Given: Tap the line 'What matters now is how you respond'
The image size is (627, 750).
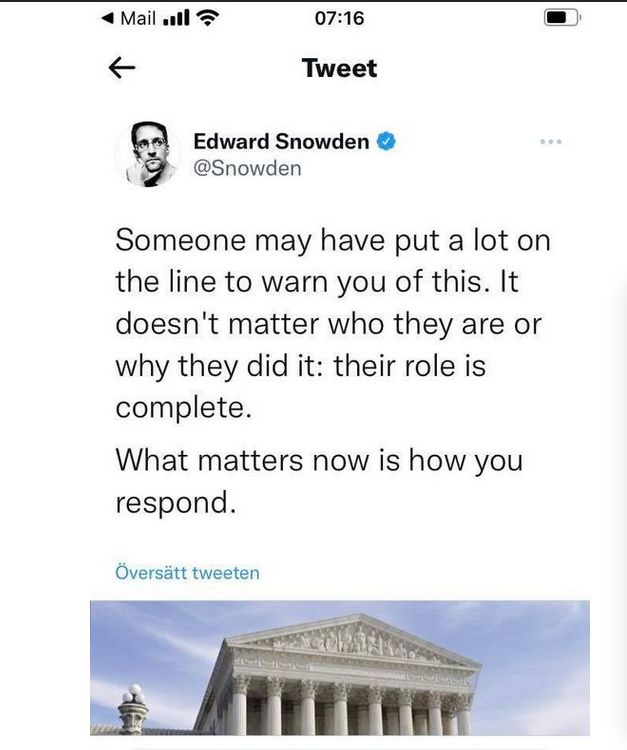Looking at the screenshot, I should (319, 481).
